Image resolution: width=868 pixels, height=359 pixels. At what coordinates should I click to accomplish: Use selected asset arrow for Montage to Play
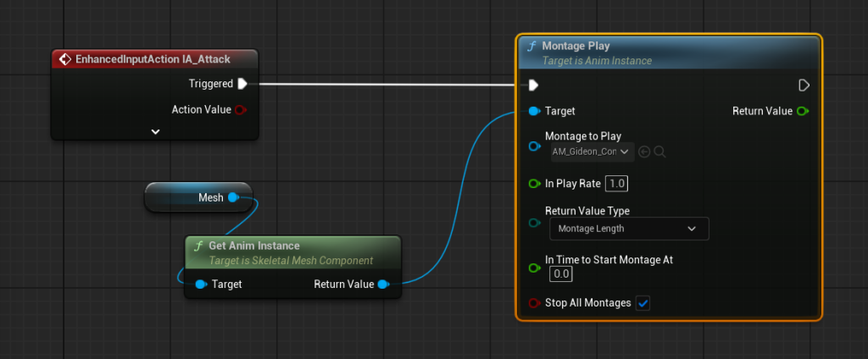[x=644, y=152]
